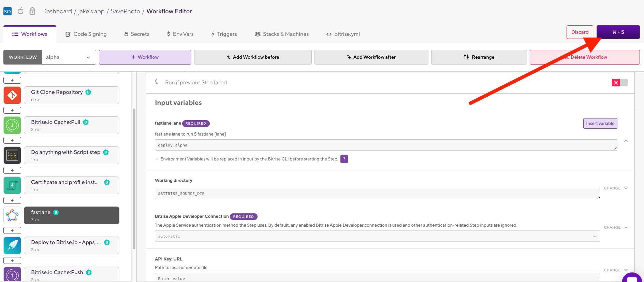
Task: Go to jake's app breadcrumb link
Action: (91, 11)
